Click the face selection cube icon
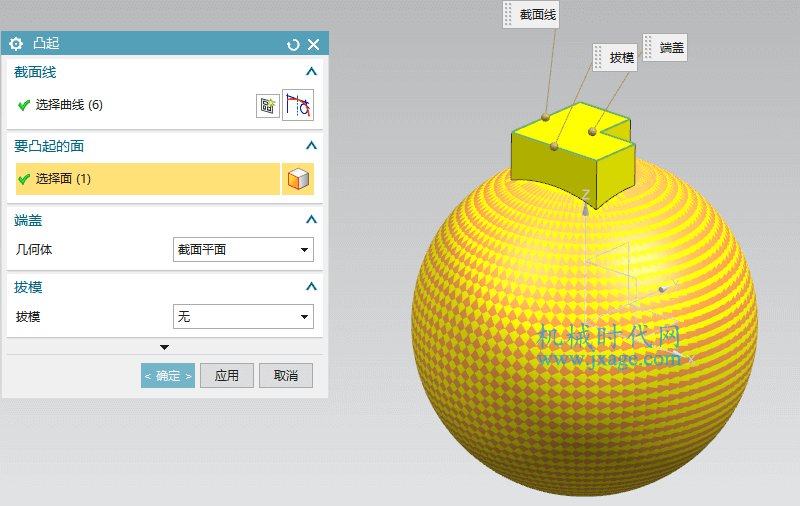Screen dimensions: 800x506 click(x=298, y=179)
